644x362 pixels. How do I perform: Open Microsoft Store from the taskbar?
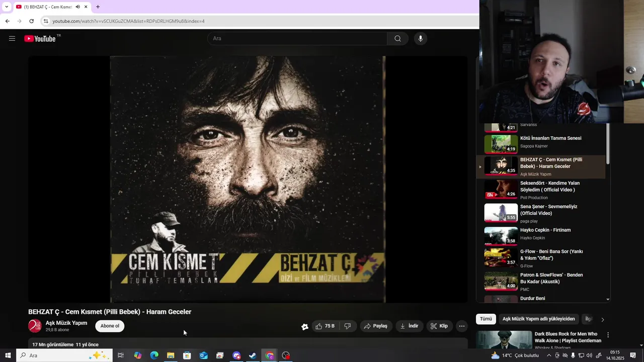(x=187, y=355)
